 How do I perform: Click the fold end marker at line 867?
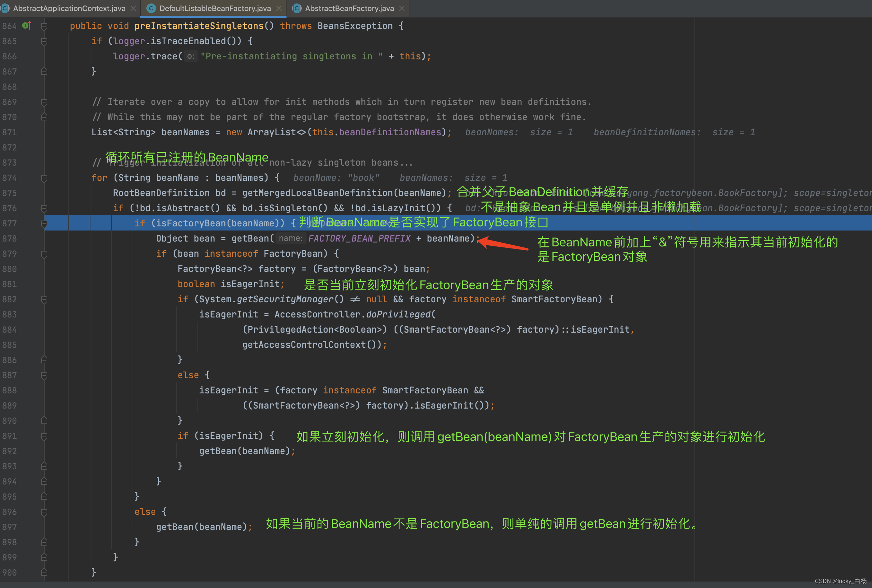click(44, 71)
